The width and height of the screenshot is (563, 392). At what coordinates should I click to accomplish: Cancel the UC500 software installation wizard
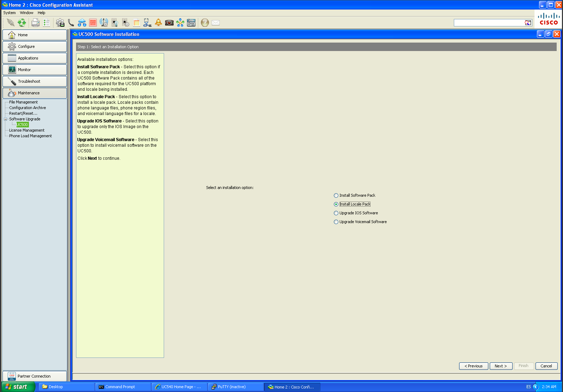[546, 366]
